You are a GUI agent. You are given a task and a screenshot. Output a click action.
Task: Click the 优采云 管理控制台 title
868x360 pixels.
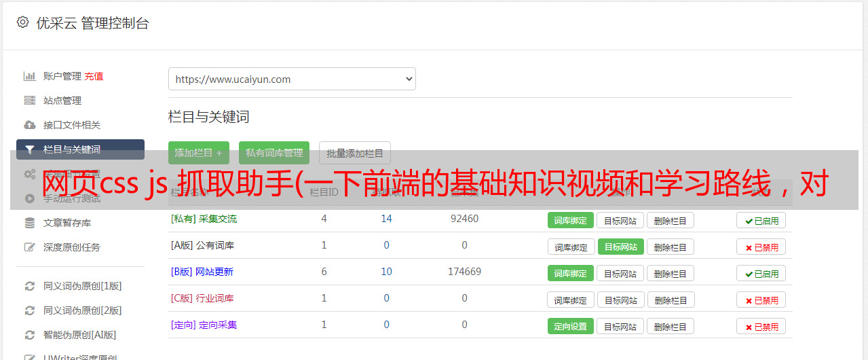pyautogui.click(x=92, y=23)
